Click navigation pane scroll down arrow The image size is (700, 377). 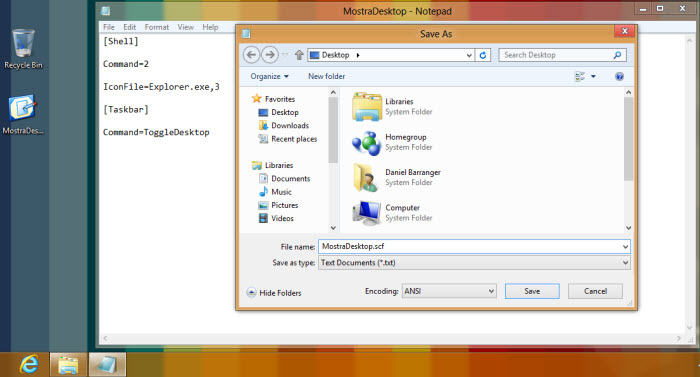coord(333,228)
